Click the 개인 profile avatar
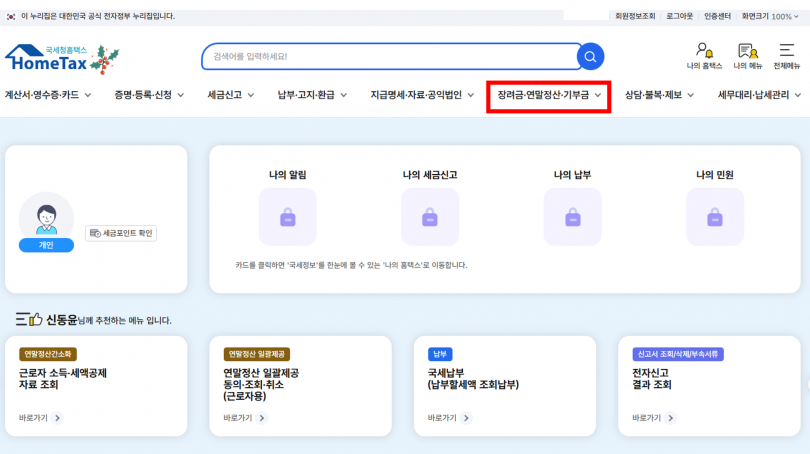Viewport: 810px width, 454px height. pyautogui.click(x=46, y=218)
